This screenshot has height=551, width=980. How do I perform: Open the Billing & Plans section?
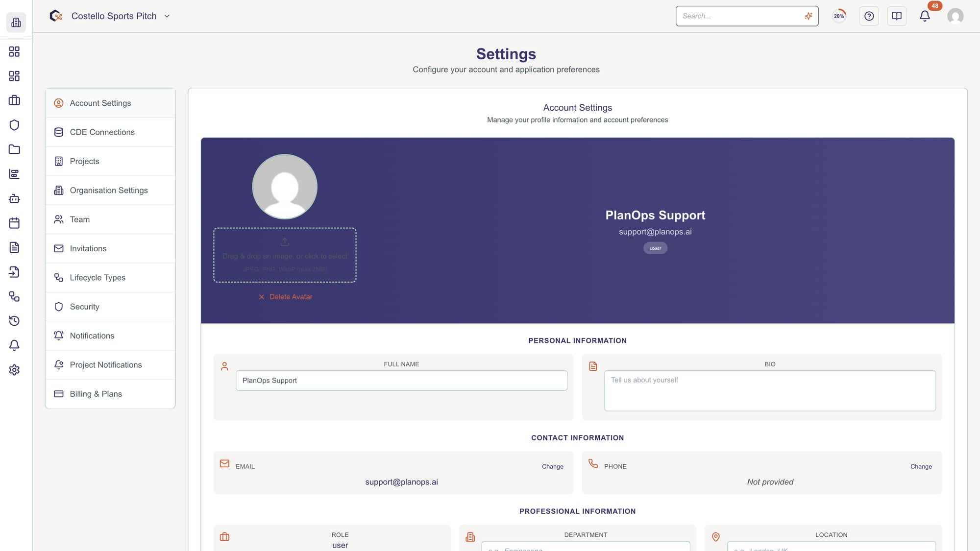(96, 394)
